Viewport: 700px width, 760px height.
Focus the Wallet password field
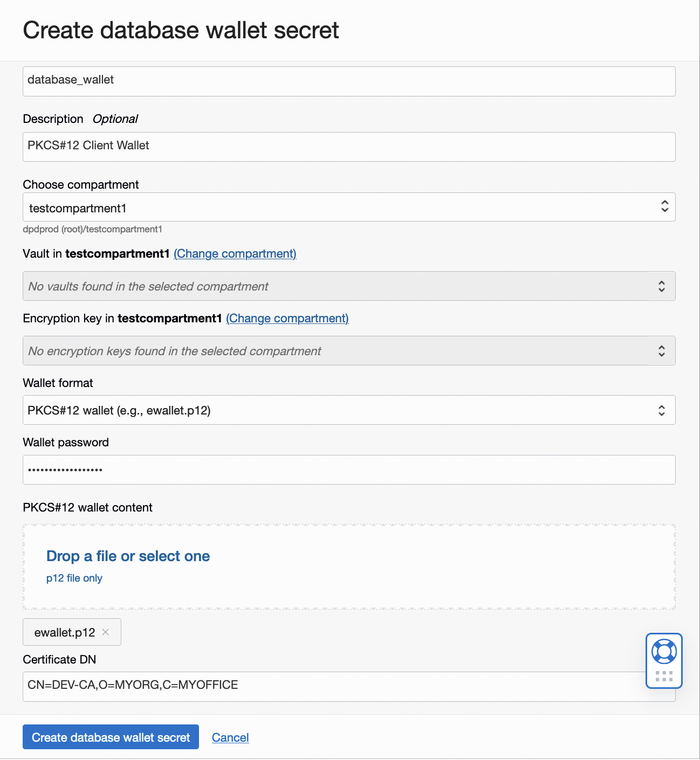pos(348,469)
